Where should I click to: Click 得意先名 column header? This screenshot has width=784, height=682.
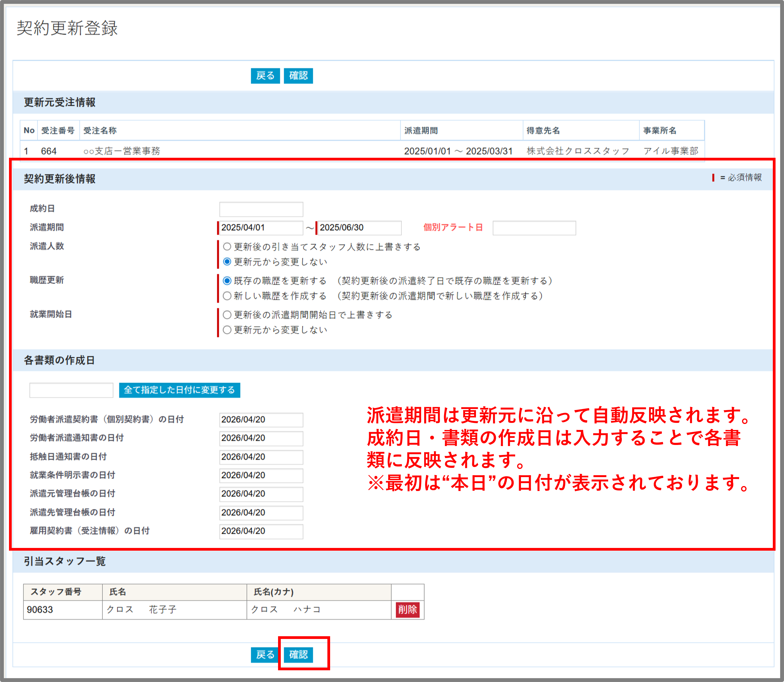581,131
